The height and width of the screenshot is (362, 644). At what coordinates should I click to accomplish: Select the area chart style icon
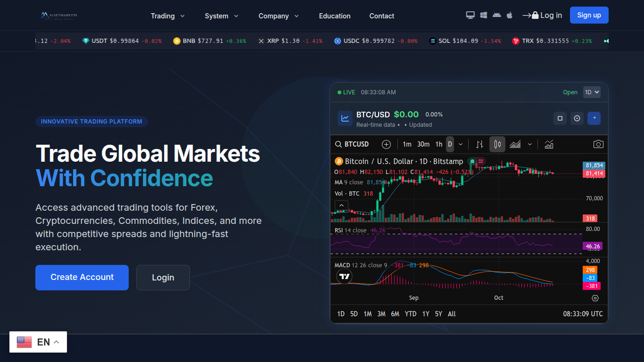[x=515, y=144]
